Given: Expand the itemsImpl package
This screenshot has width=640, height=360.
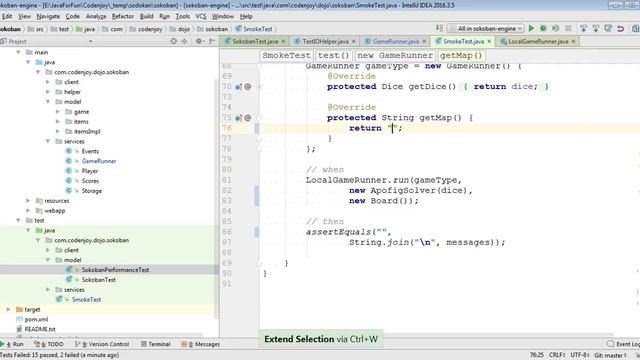Looking at the screenshot, I should tap(58, 131).
